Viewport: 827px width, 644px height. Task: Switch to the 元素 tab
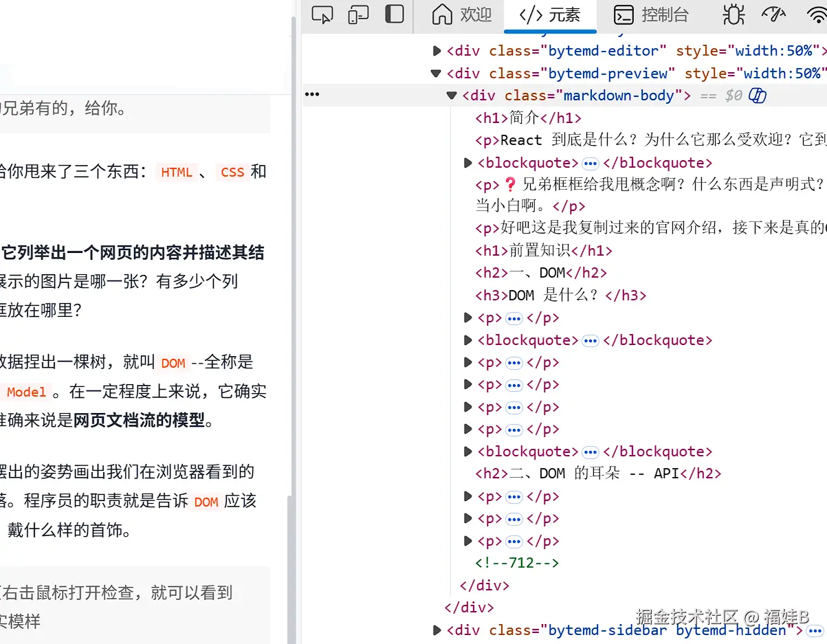coord(550,14)
